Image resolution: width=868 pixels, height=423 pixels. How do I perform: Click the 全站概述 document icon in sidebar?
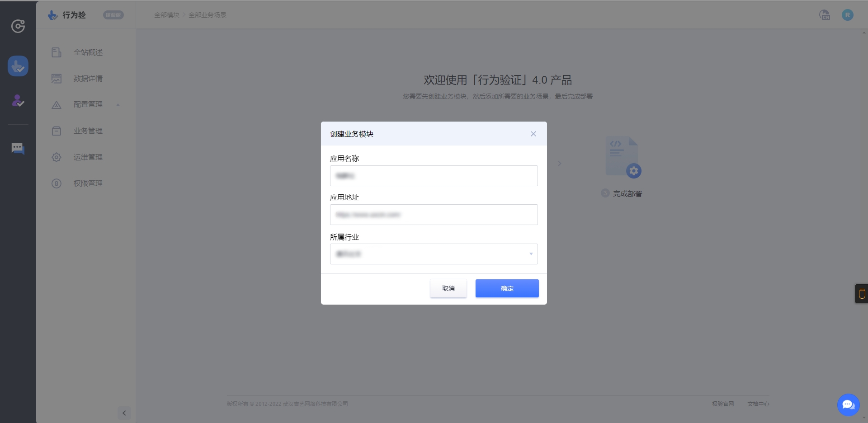57,52
